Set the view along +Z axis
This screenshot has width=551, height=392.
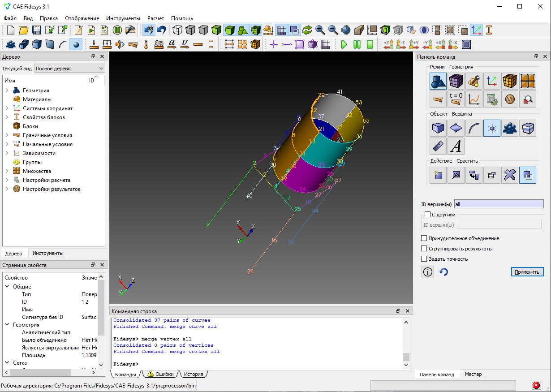point(388,44)
